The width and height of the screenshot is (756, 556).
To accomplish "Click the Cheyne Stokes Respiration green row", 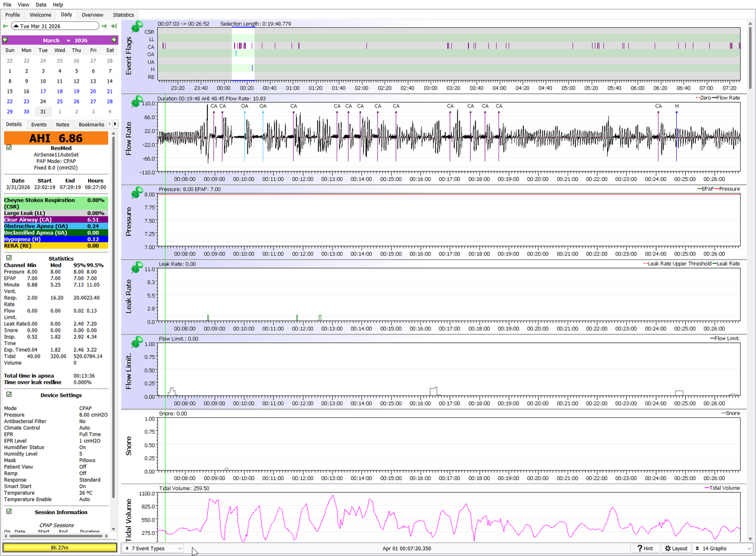I will coord(56,204).
